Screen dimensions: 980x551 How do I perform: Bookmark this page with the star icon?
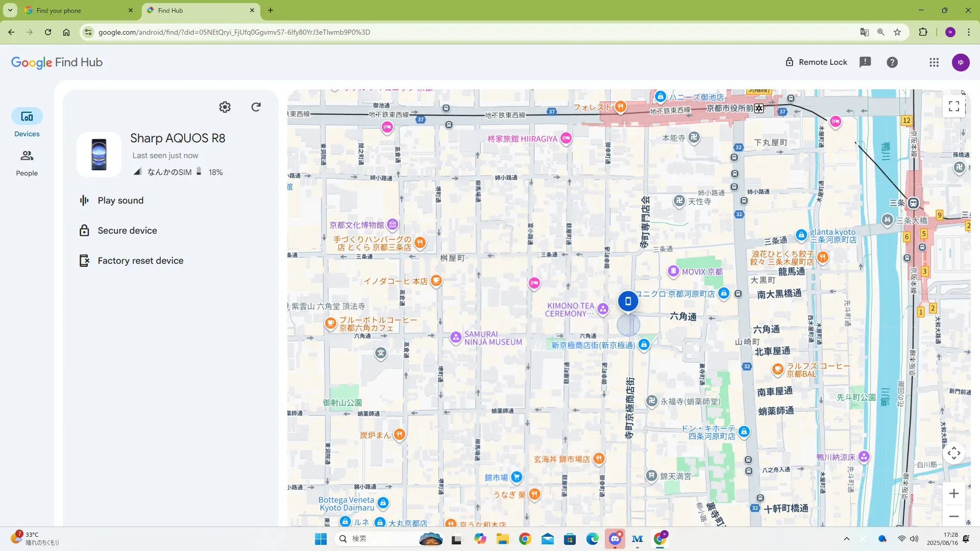click(x=897, y=32)
